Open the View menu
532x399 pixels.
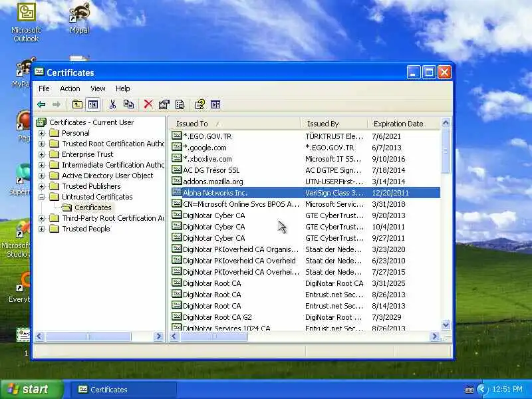click(98, 88)
